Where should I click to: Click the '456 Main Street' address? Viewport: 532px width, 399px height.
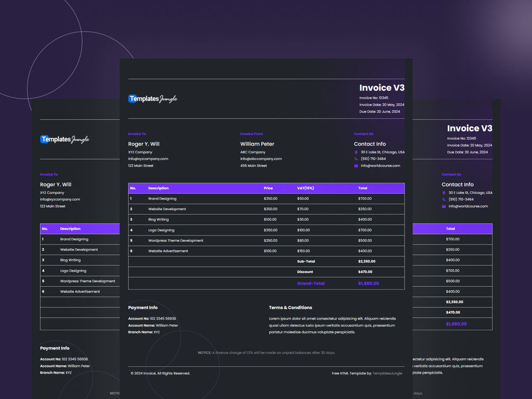[254, 166]
